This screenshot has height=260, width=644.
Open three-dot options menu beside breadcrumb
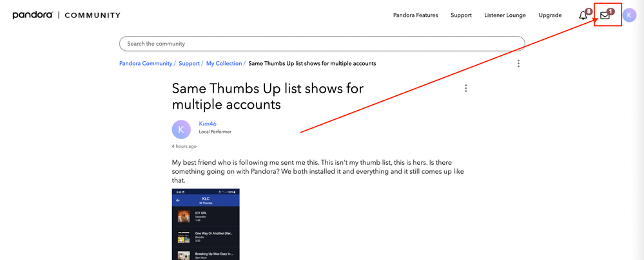coord(518,63)
